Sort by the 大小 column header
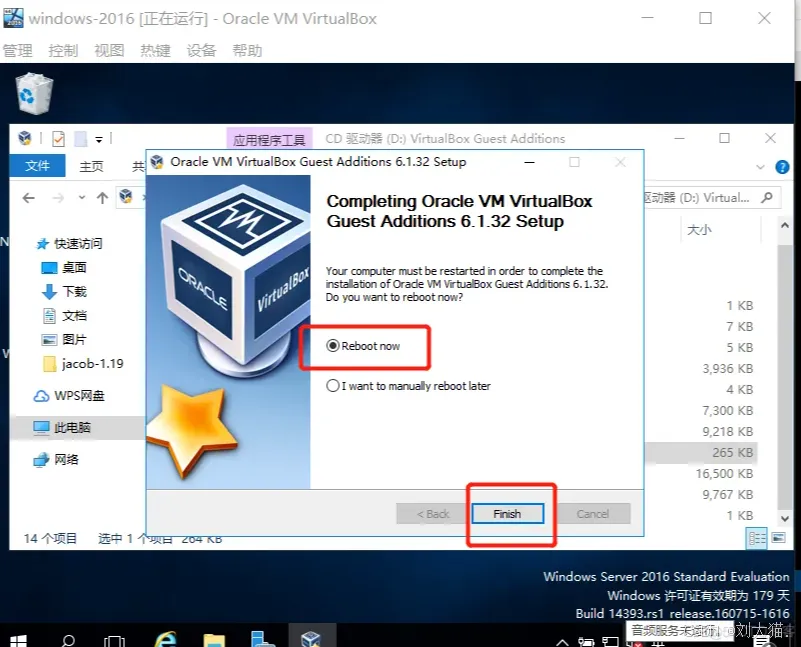Viewport: 801px width, 647px height. (x=699, y=230)
